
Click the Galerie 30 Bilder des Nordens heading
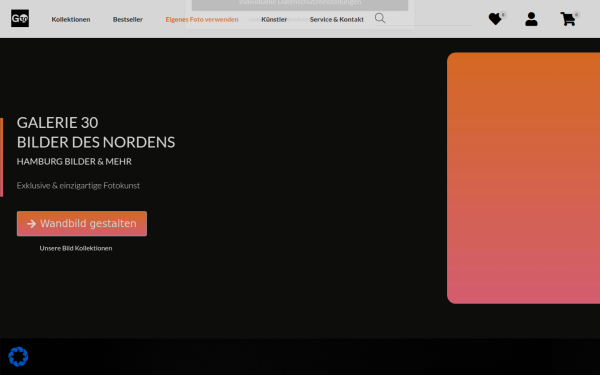[96, 132]
